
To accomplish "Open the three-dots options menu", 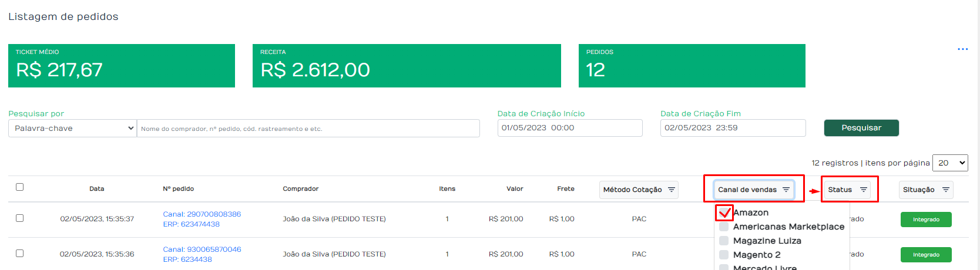I will pyautogui.click(x=962, y=49).
